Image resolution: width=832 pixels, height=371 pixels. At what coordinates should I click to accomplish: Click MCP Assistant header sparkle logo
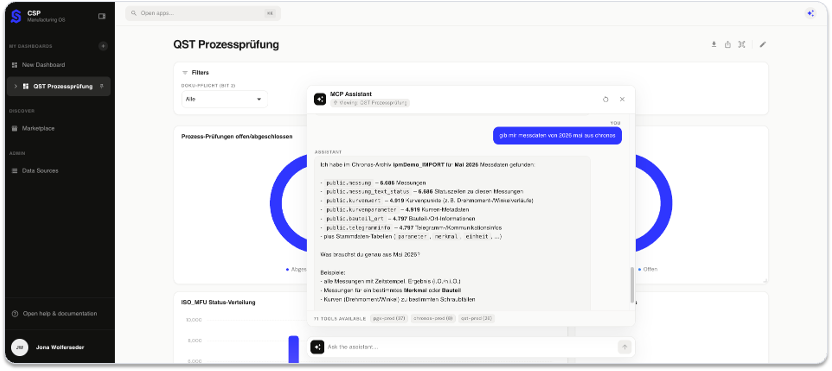(320, 99)
